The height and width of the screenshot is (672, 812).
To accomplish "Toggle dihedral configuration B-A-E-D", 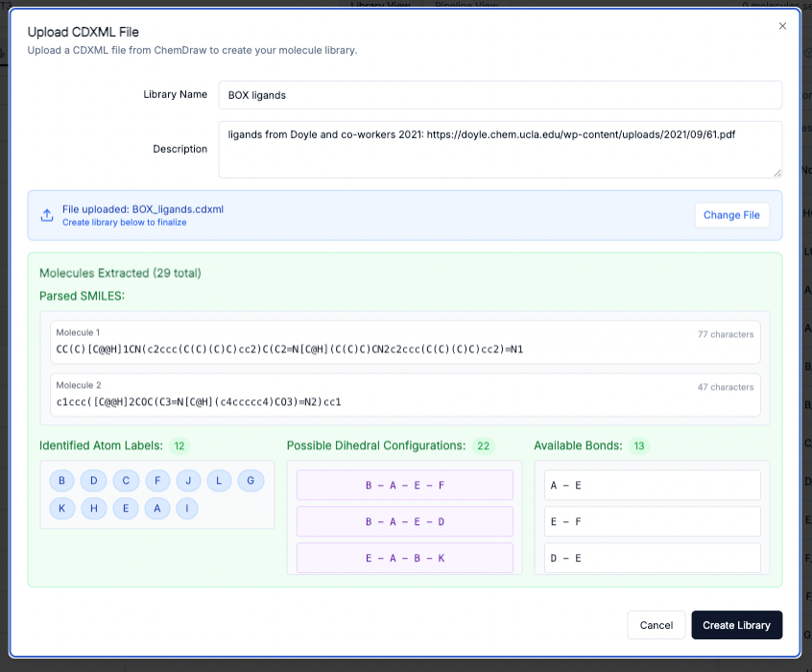I will click(x=404, y=521).
